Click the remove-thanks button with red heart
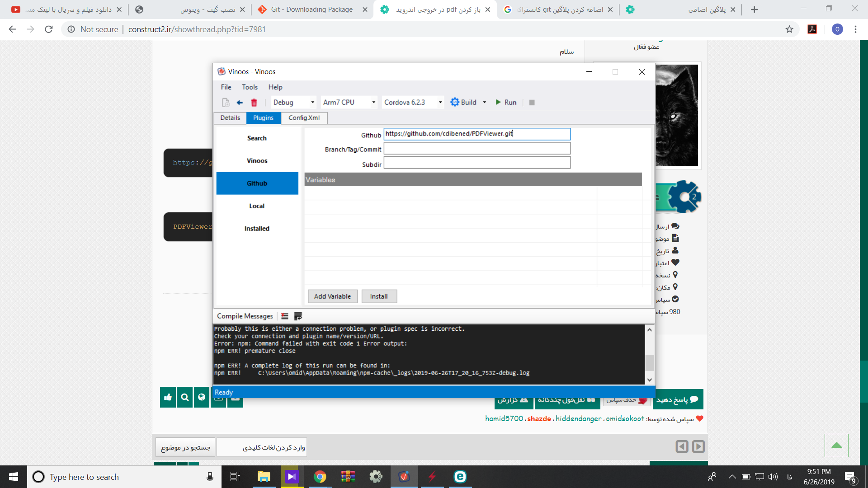Viewport: 868px width, 488px height. pos(627,400)
